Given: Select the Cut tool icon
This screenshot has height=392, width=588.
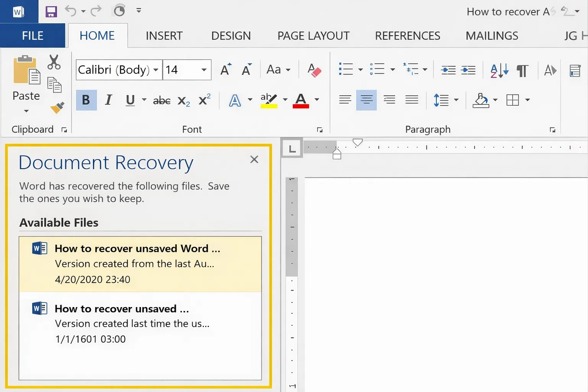Looking at the screenshot, I should (54, 62).
